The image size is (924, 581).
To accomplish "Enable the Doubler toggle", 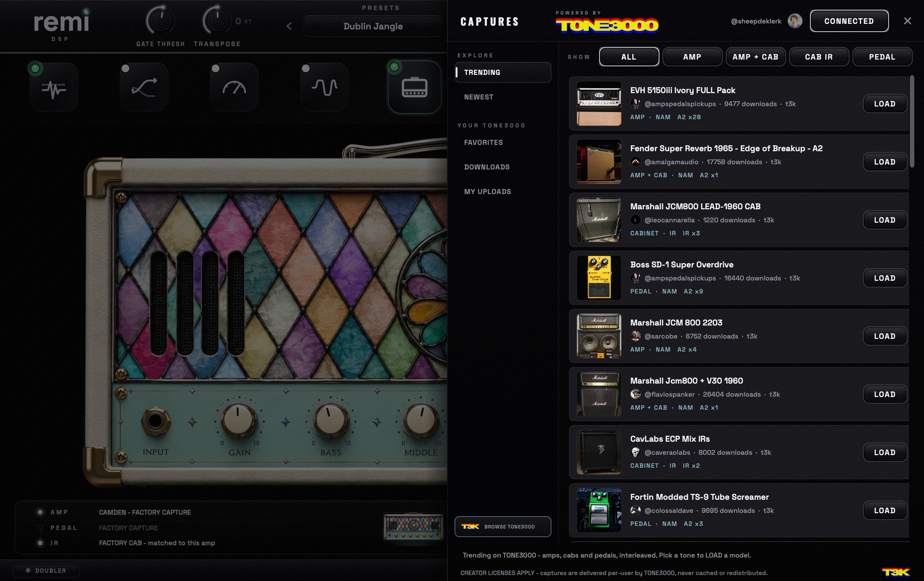I will click(46, 571).
